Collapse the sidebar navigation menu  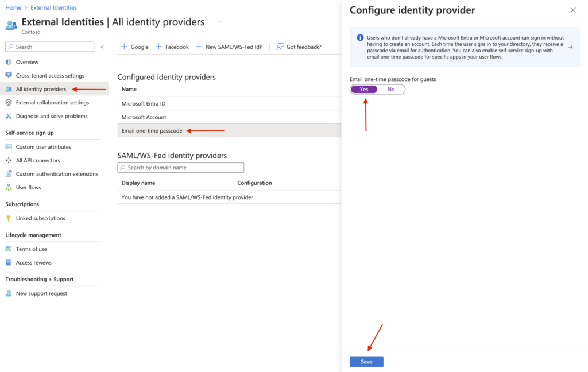point(102,46)
